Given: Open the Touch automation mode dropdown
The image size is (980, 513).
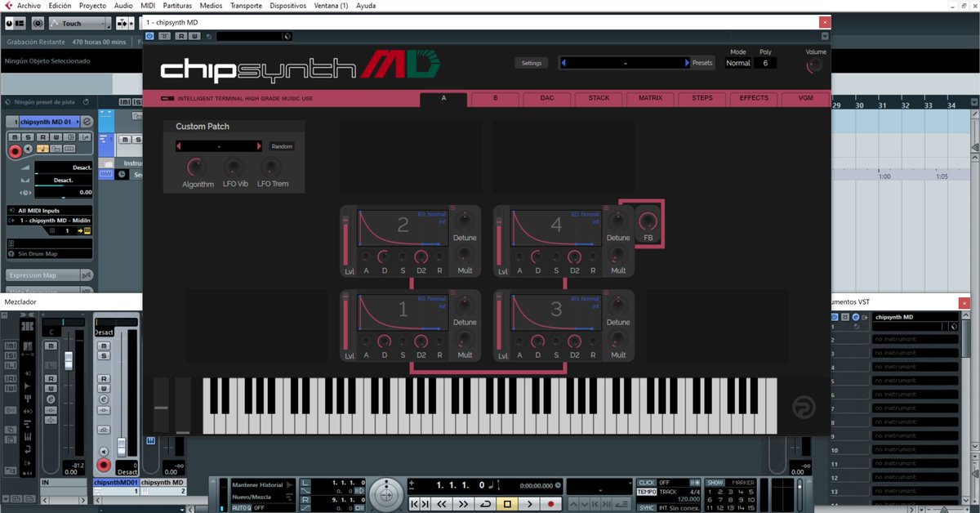Looking at the screenshot, I should pyautogui.click(x=81, y=24).
